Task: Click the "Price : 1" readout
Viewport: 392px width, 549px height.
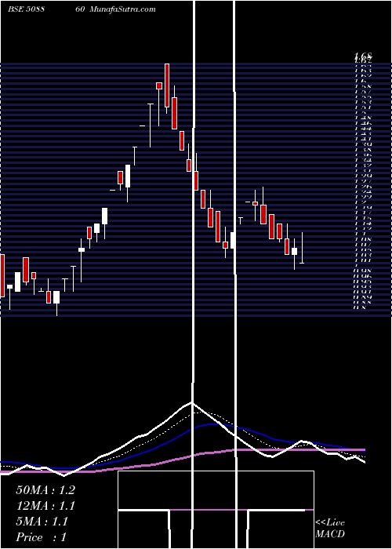Action: (x=41, y=537)
